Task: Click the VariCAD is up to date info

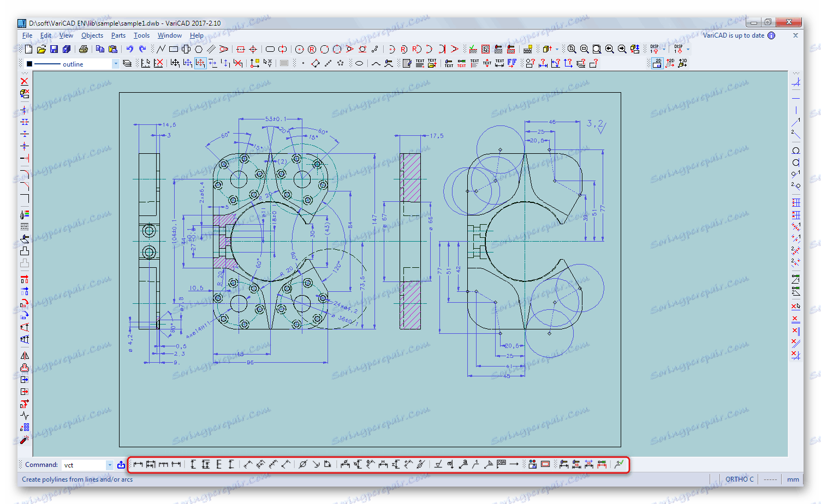Action: (x=733, y=35)
